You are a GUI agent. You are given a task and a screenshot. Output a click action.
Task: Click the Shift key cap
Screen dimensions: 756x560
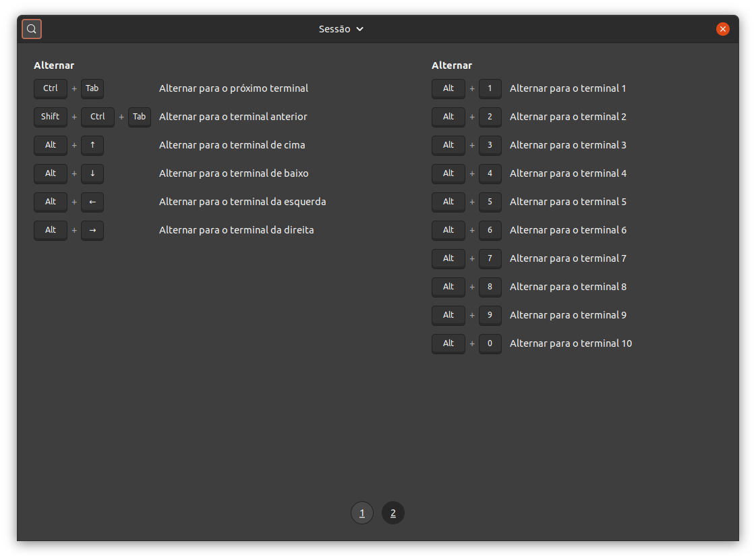point(50,117)
